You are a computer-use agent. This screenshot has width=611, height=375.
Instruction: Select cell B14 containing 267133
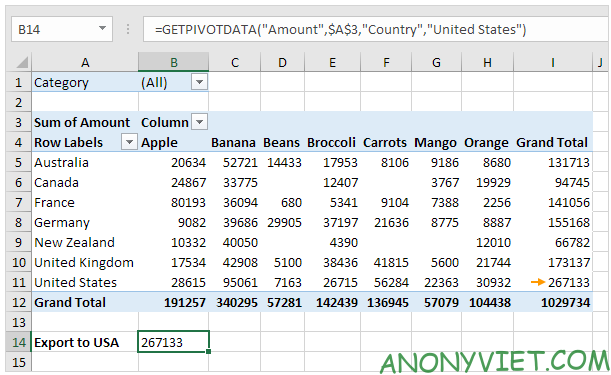tap(173, 342)
